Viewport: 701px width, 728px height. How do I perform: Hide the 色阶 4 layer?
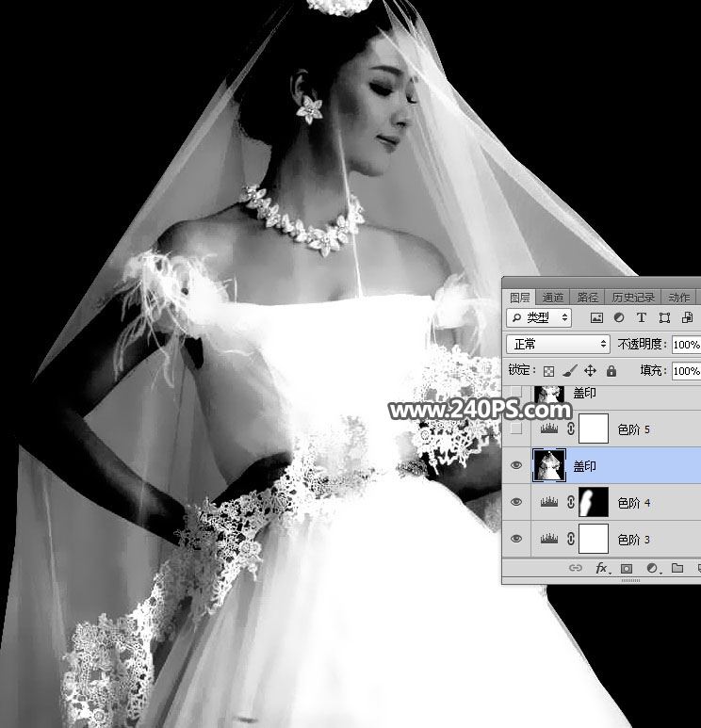click(x=515, y=503)
